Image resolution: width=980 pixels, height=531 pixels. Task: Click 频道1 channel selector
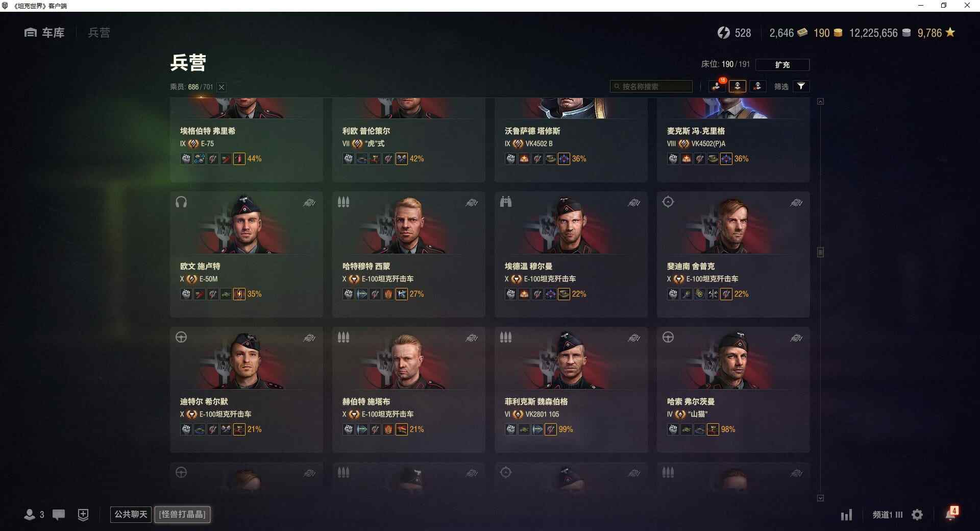(x=887, y=515)
